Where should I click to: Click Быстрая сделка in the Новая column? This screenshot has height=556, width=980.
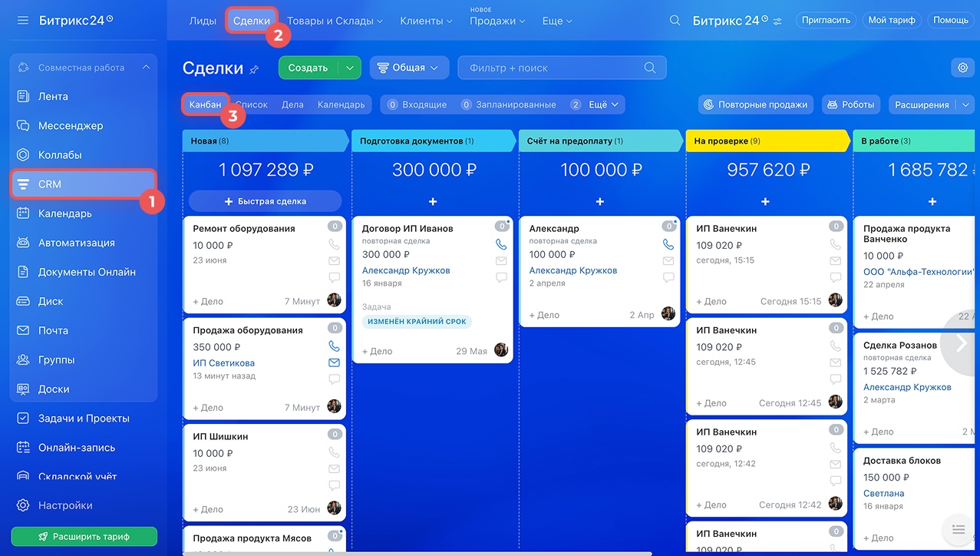coord(266,201)
